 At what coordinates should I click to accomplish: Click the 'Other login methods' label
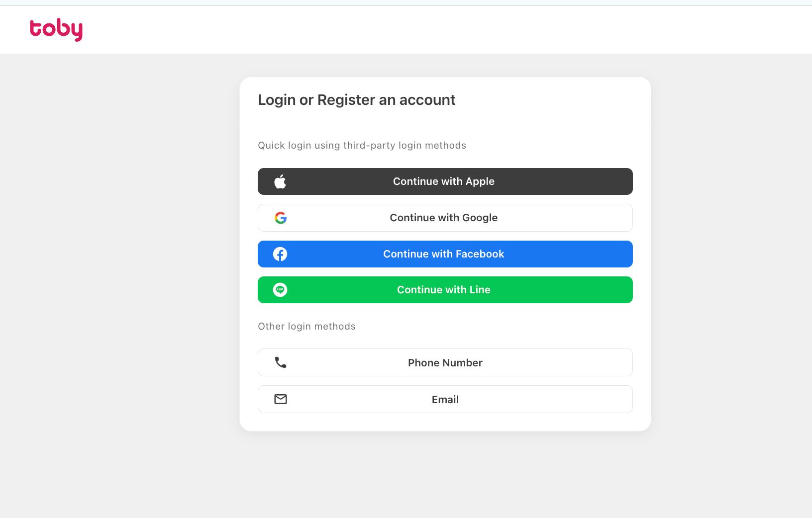pyautogui.click(x=306, y=326)
